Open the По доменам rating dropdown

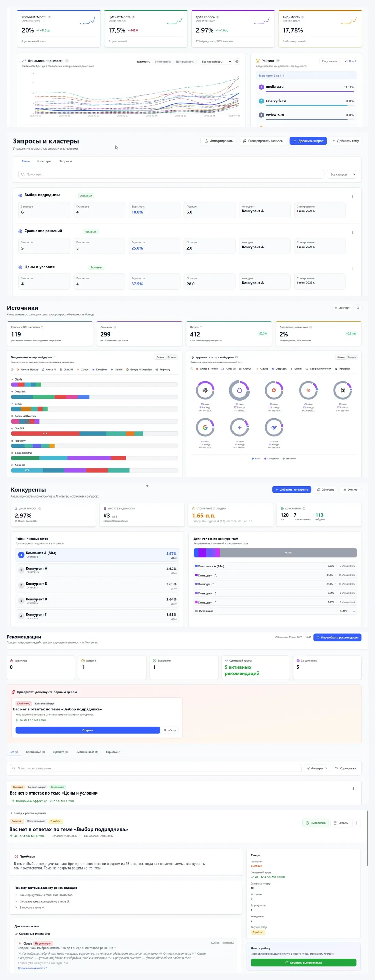333,61
